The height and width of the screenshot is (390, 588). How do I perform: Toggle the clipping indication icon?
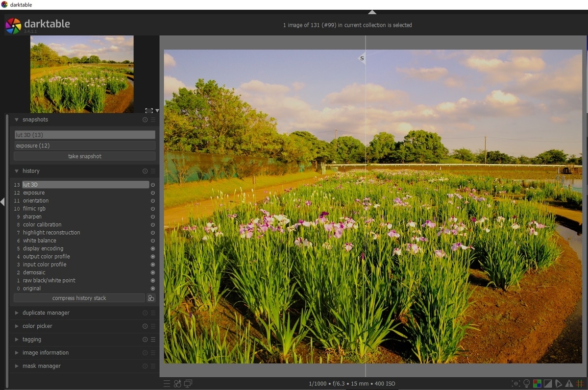click(548, 384)
